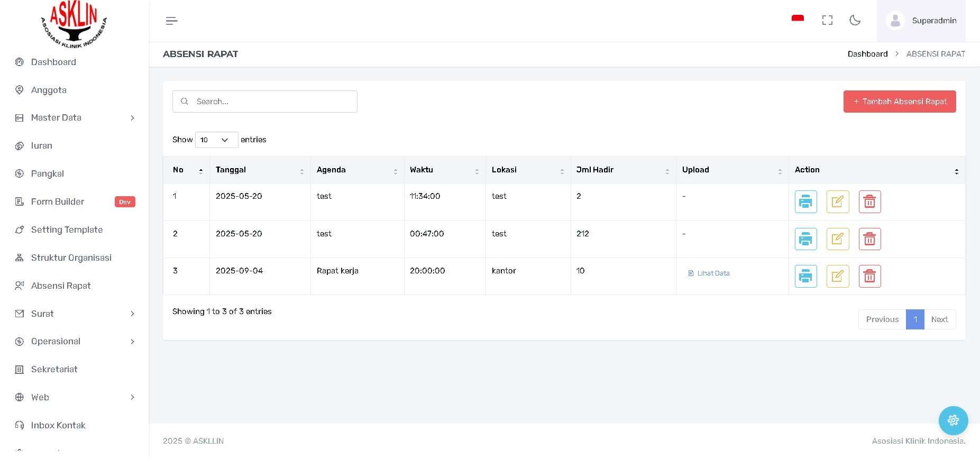Image resolution: width=980 pixels, height=459 pixels.
Task: Open Anggota from the sidebar
Action: point(49,90)
